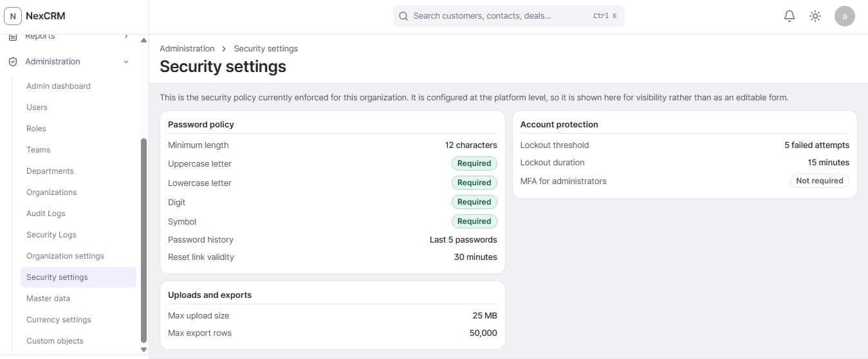Open the user avatar menu

click(x=845, y=16)
